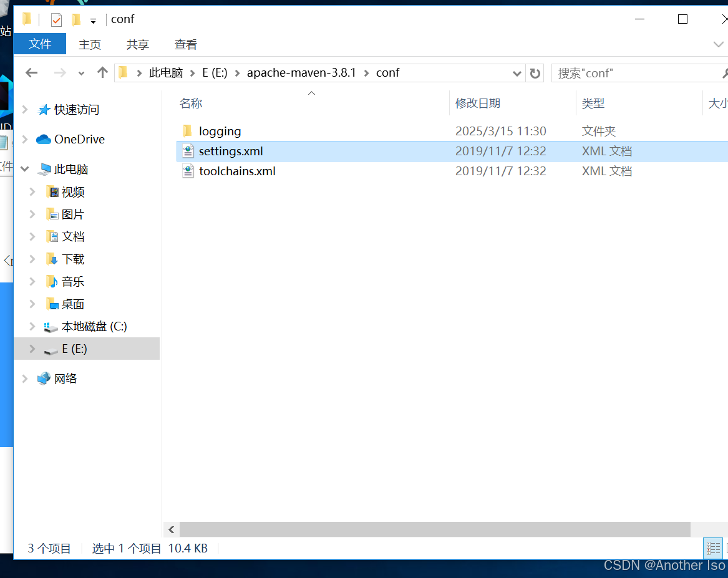Select the settings.xml file
The width and height of the screenshot is (728, 578).
[x=231, y=152]
